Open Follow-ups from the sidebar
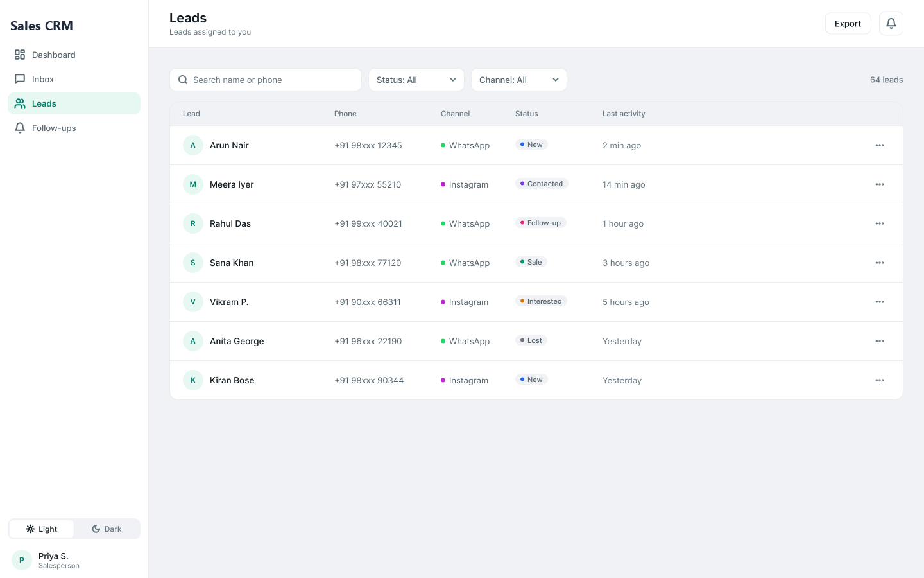The height and width of the screenshot is (578, 924). click(74, 128)
